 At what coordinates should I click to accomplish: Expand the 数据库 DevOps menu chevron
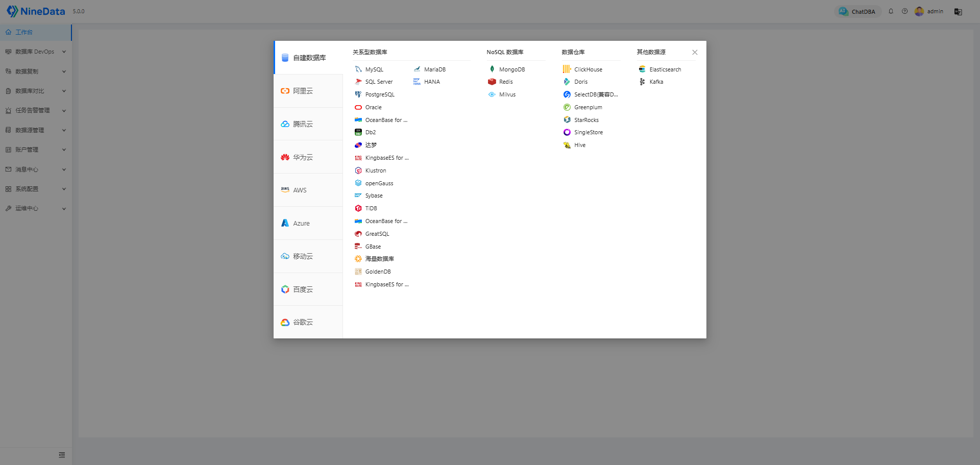(64, 52)
